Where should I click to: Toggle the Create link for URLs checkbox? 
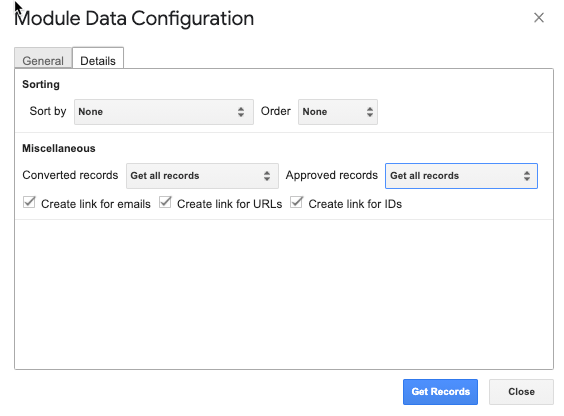(165, 202)
